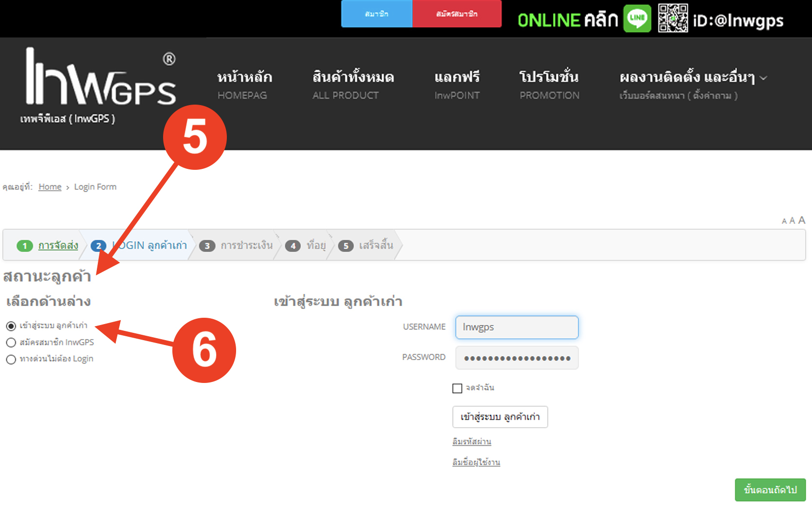Expand the installation portfolio menu chevron

click(x=763, y=78)
